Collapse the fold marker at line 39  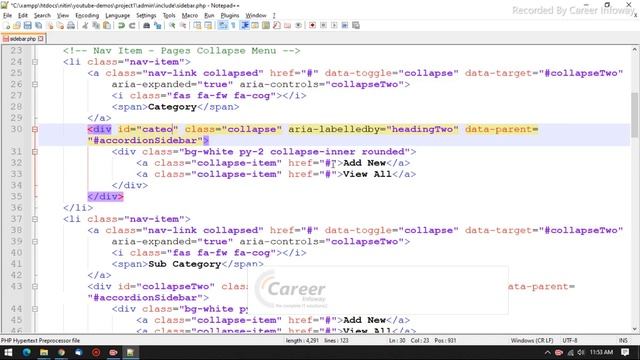point(35,242)
